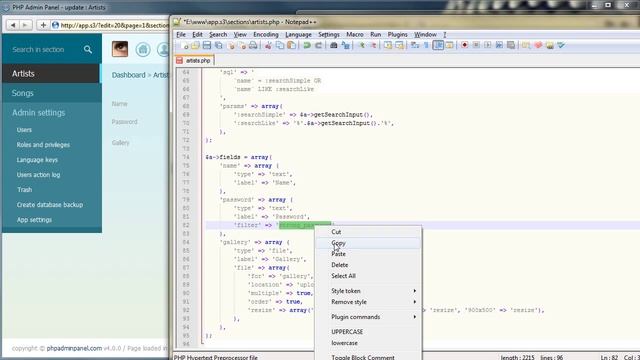Click the New file icon in Notepad++ toolbar

tap(184, 45)
